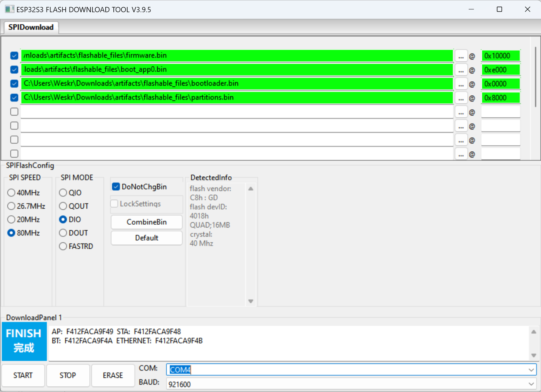
Task: Enable the first empty file row checkbox
Action: [14, 112]
